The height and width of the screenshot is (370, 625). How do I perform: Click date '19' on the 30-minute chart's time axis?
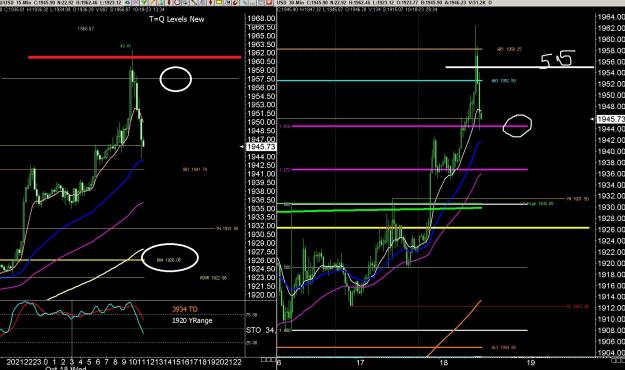[531, 363]
